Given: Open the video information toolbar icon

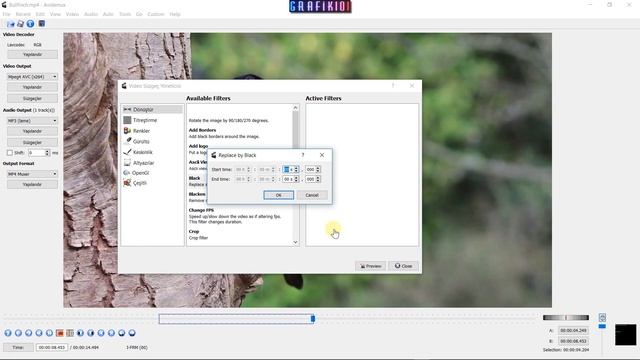Looking at the screenshot, I should pyautogui.click(x=31, y=24).
